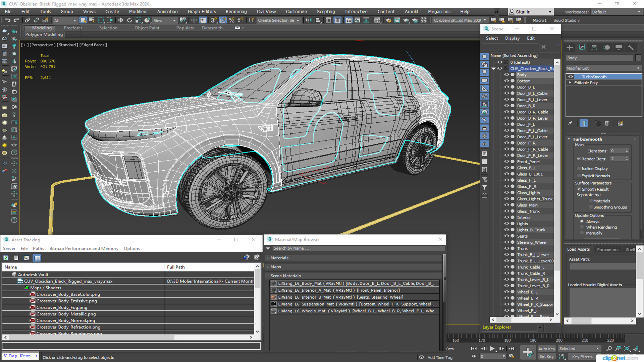Collapse the TurboSmooth rollout header
The height and width of the screenshot is (362, 644).
587,139
